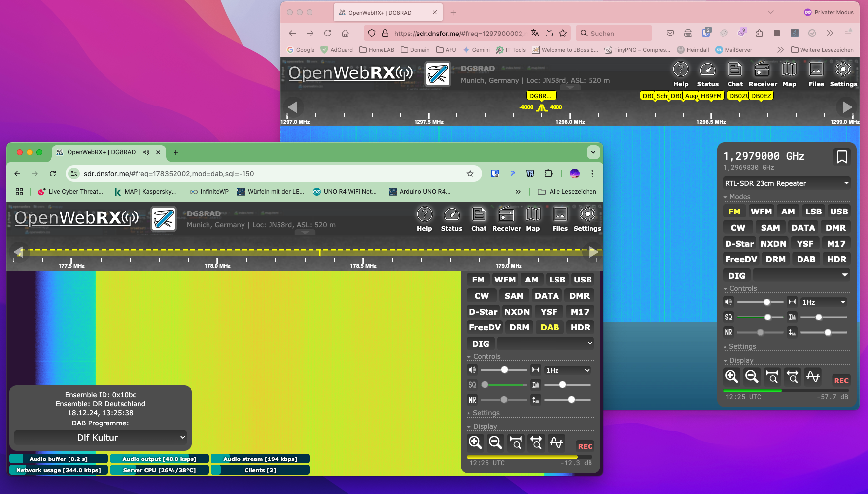
Task: Select the Chrome OpenWebRX+ | DG8RAD tab
Action: pos(101,152)
